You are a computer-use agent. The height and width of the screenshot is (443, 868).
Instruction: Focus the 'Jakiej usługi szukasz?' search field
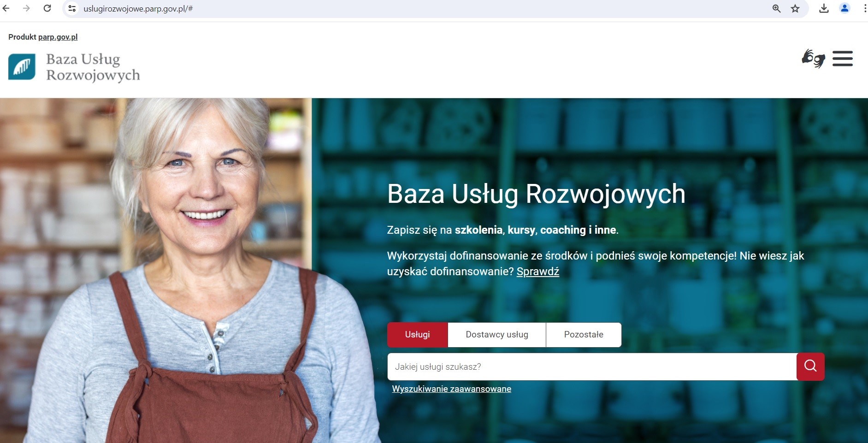(592, 366)
